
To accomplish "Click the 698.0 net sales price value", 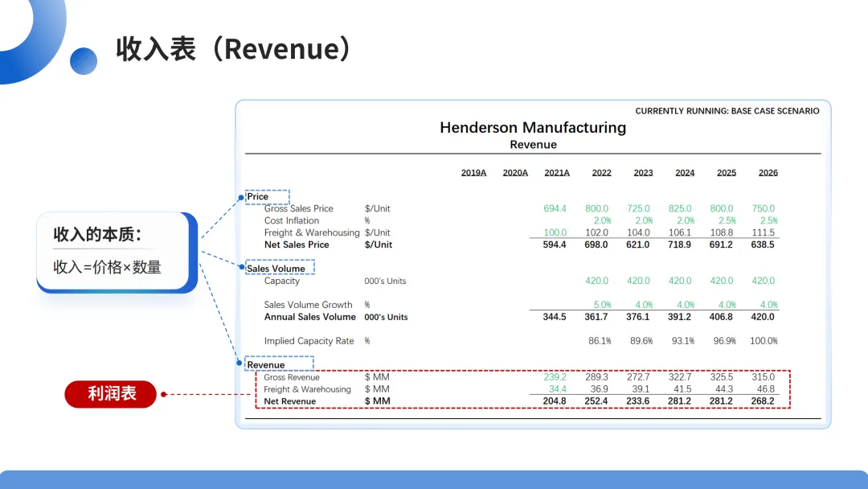I will pos(596,244).
